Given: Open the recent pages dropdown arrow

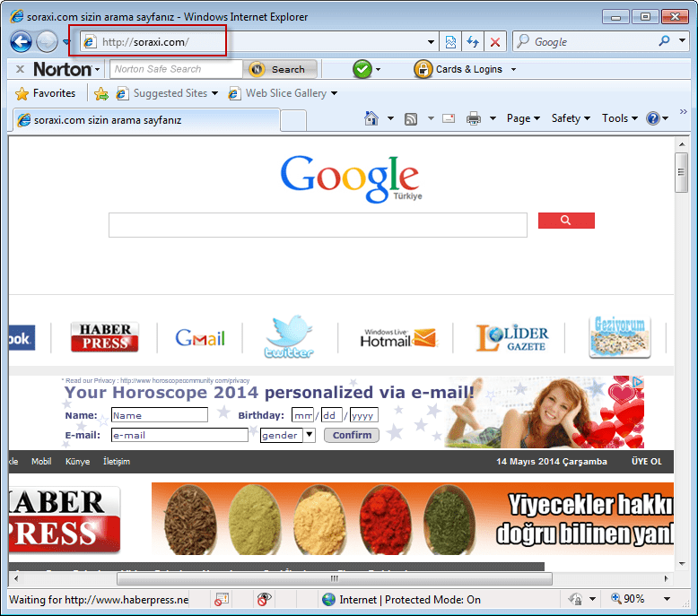Looking at the screenshot, I should pyautogui.click(x=65, y=42).
